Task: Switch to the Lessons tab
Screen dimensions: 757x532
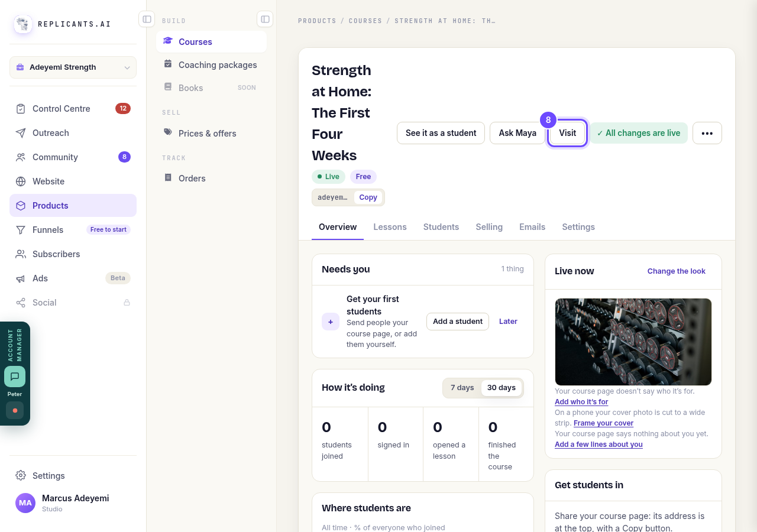Action: coord(390,227)
